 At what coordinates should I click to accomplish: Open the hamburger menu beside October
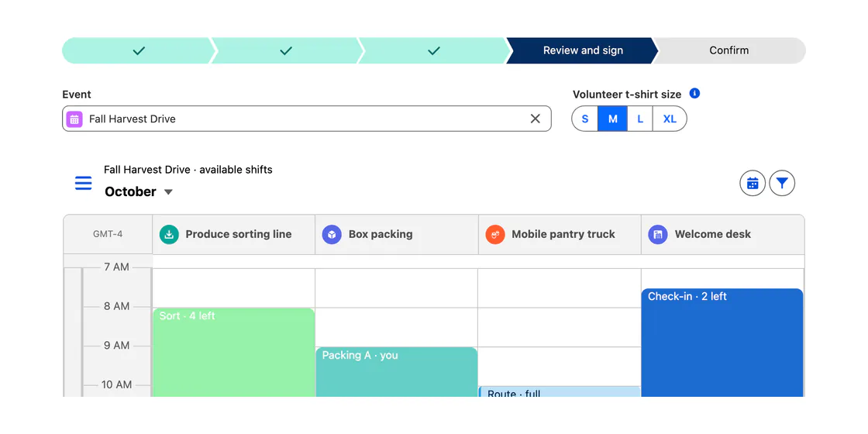84,183
